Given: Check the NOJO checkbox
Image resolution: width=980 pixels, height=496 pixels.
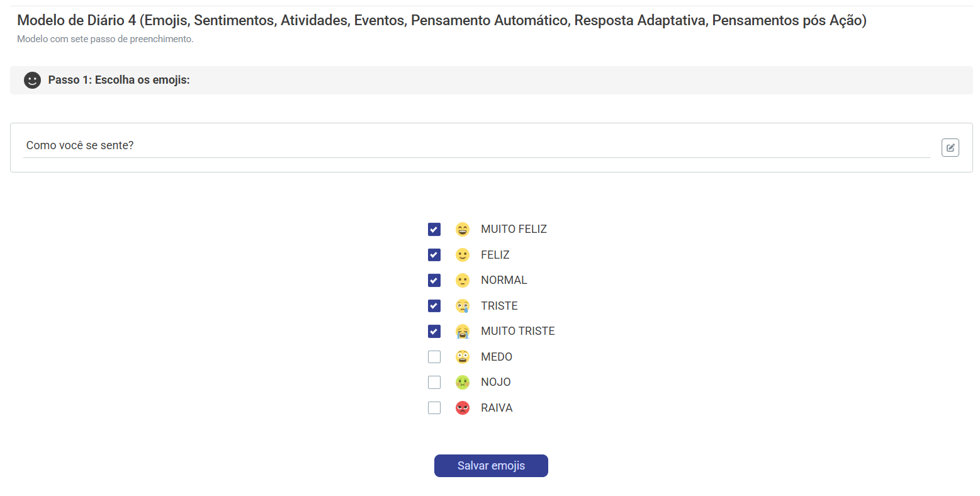Looking at the screenshot, I should pos(434,382).
